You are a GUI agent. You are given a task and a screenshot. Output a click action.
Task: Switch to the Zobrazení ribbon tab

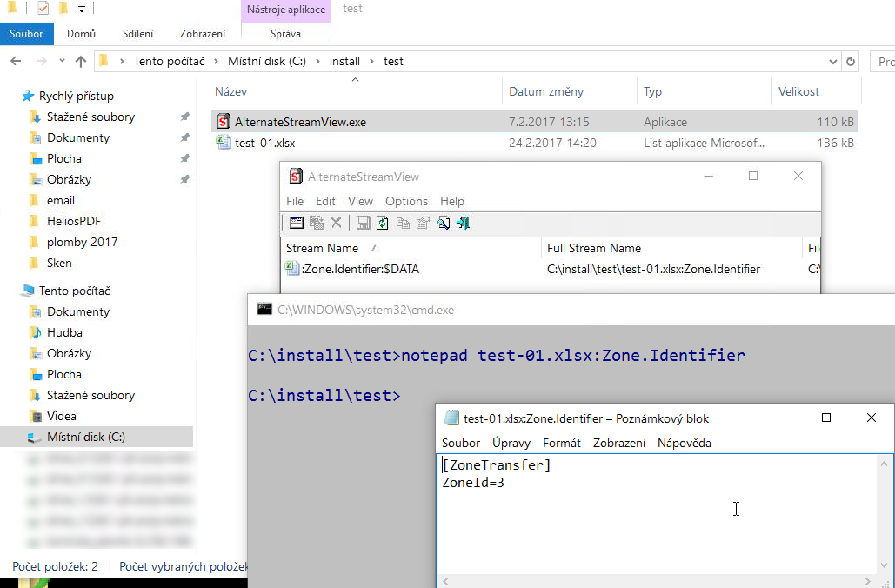point(203,34)
